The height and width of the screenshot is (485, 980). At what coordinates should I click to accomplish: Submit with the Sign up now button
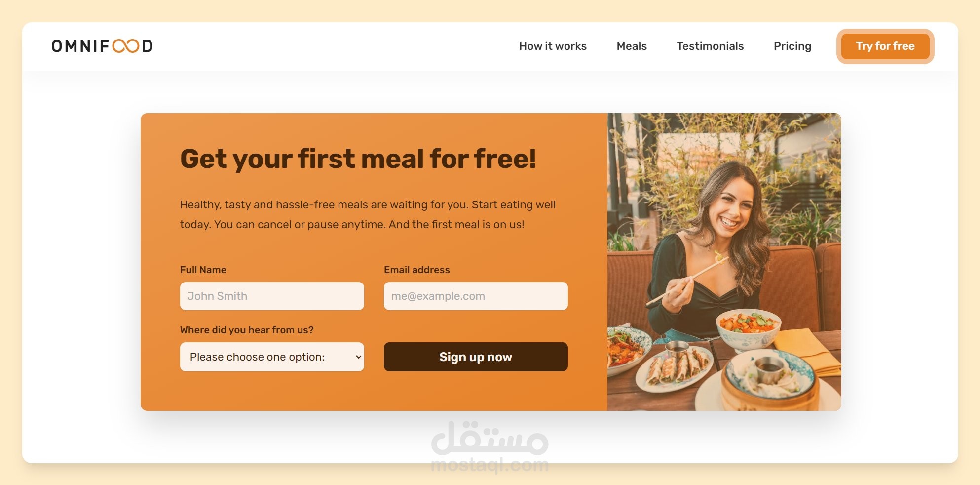tap(476, 357)
